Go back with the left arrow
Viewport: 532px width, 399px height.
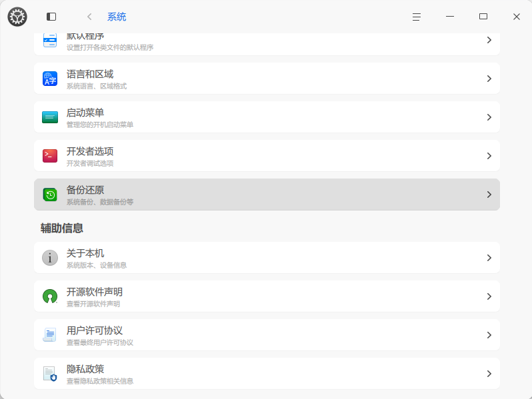(89, 17)
